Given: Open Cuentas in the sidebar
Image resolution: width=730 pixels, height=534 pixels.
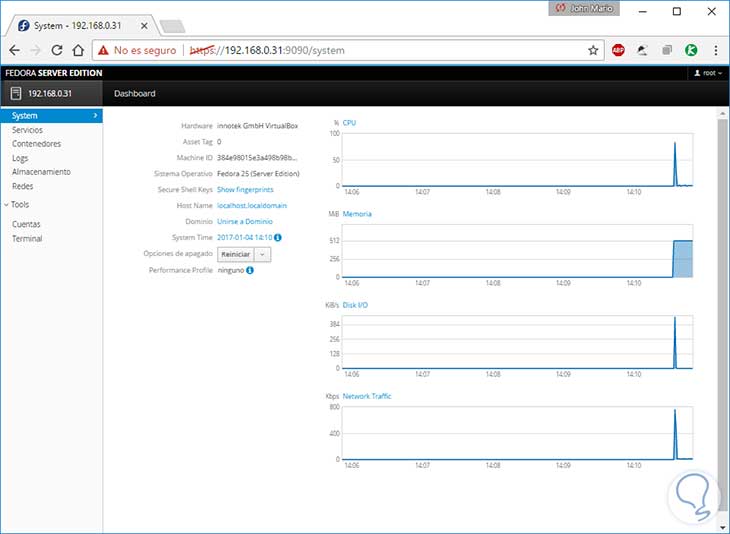Looking at the screenshot, I should (x=26, y=224).
